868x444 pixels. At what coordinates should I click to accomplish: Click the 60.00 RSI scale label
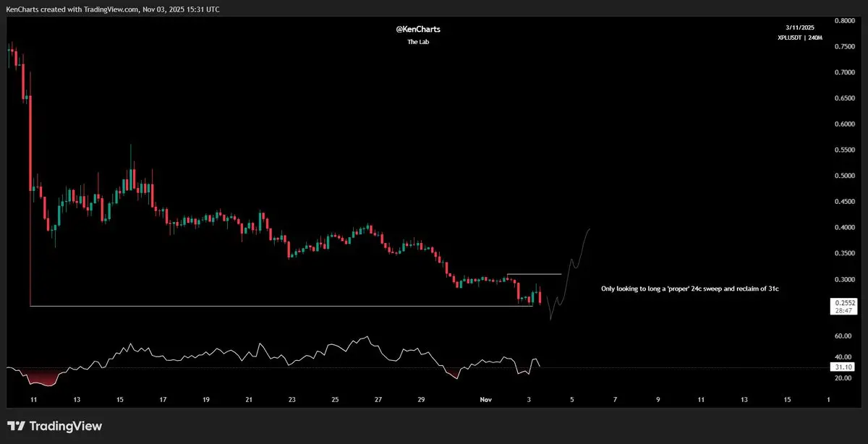tap(843, 336)
